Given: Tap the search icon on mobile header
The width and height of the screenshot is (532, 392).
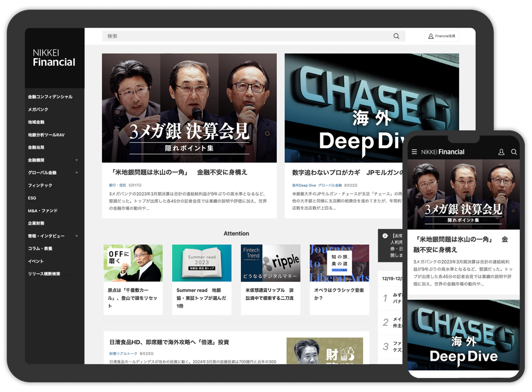Looking at the screenshot, I should click(x=514, y=152).
